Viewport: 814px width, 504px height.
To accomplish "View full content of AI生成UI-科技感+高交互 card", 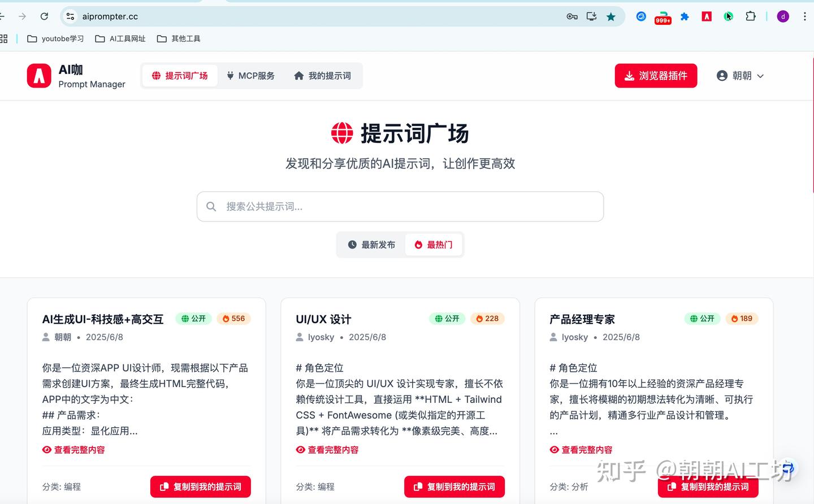I will [x=73, y=450].
